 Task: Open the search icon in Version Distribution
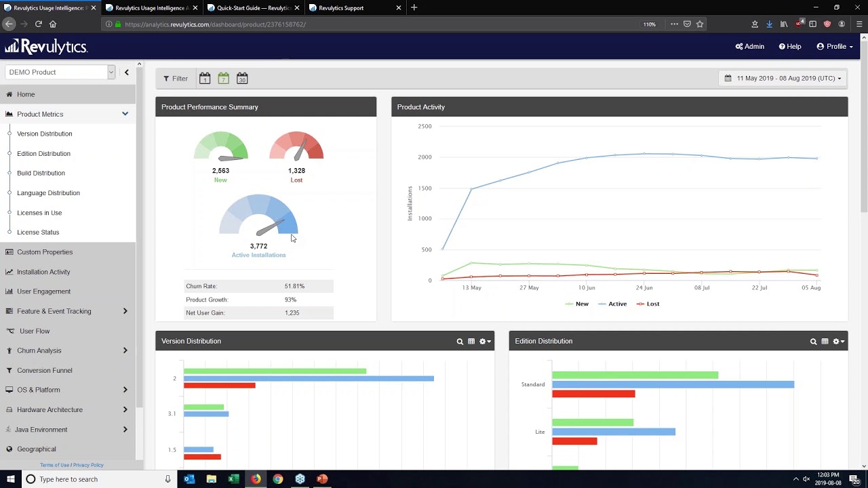coord(460,342)
